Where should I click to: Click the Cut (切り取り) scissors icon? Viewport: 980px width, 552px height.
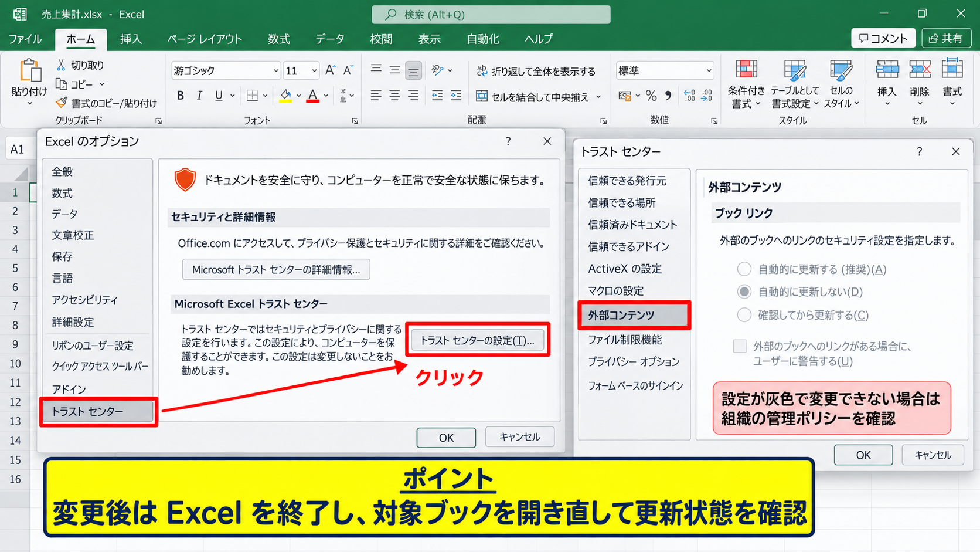coord(61,65)
